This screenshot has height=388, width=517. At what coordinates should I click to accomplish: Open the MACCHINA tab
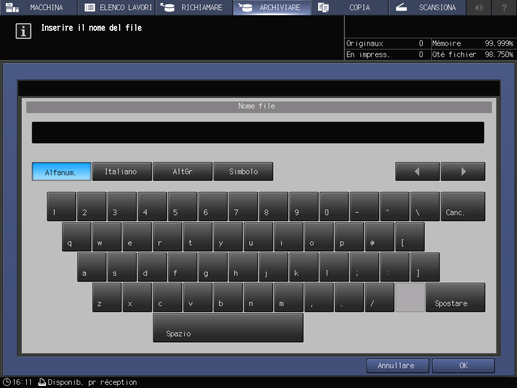click(39, 7)
